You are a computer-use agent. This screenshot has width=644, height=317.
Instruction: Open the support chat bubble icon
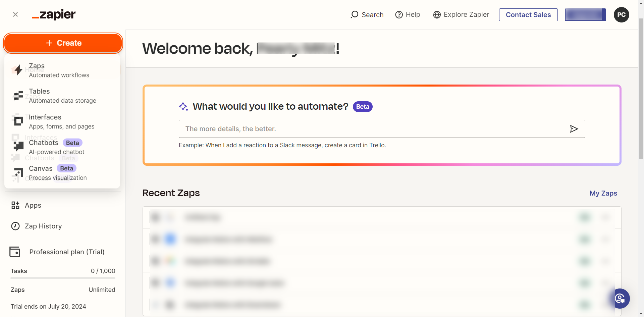click(x=620, y=299)
